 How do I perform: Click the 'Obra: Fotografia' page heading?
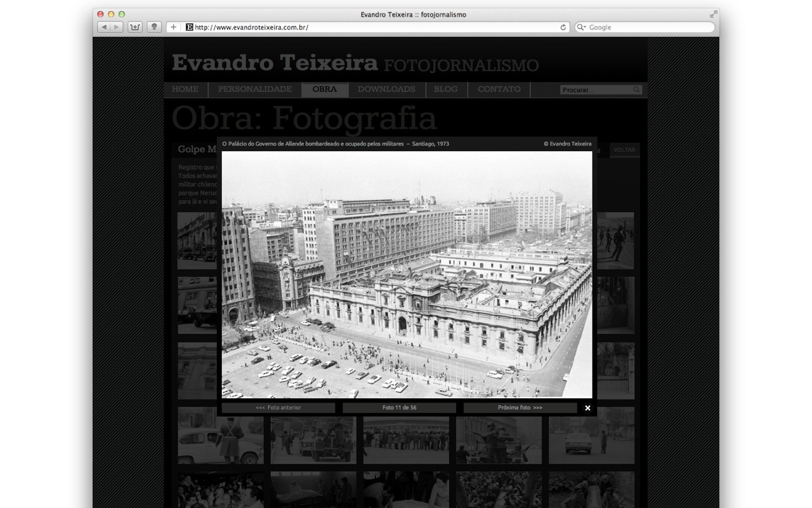(304, 118)
